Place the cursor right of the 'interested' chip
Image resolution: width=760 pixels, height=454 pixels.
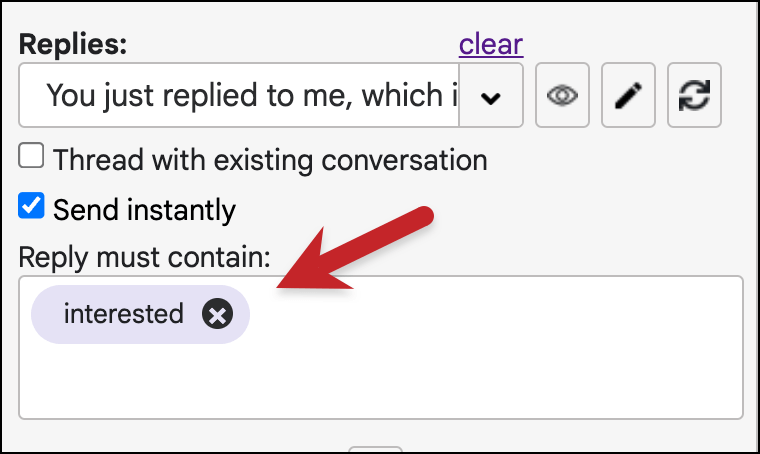point(494,314)
